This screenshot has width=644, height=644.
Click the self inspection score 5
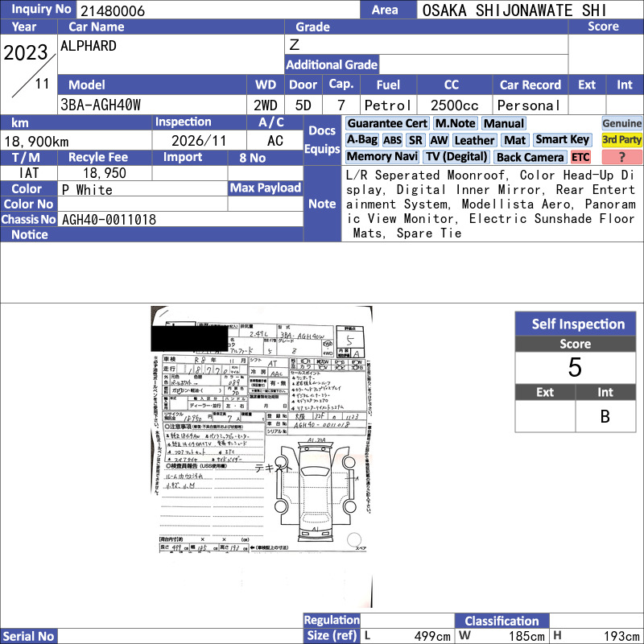point(575,367)
